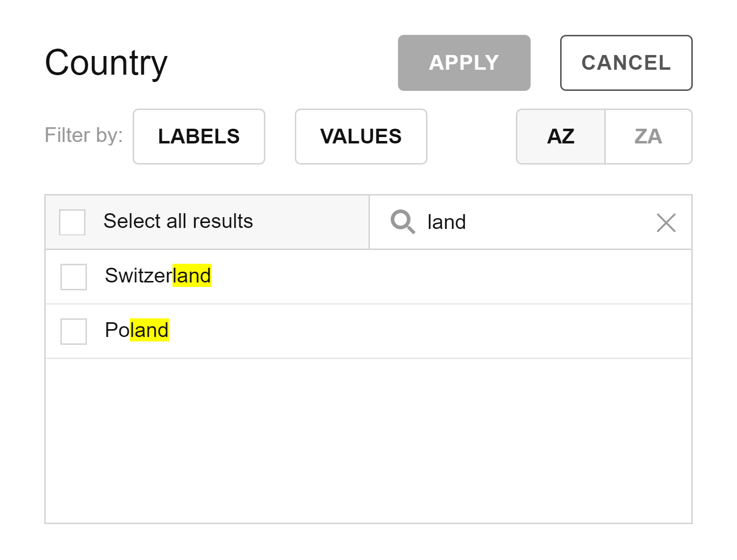
Task: Sort ascending with the AZ toggle
Action: click(561, 137)
